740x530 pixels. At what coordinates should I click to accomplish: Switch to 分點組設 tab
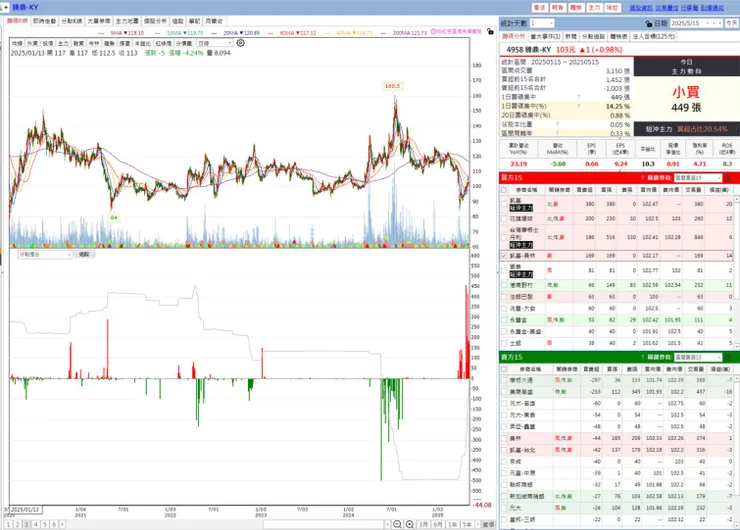pyautogui.click(x=593, y=36)
